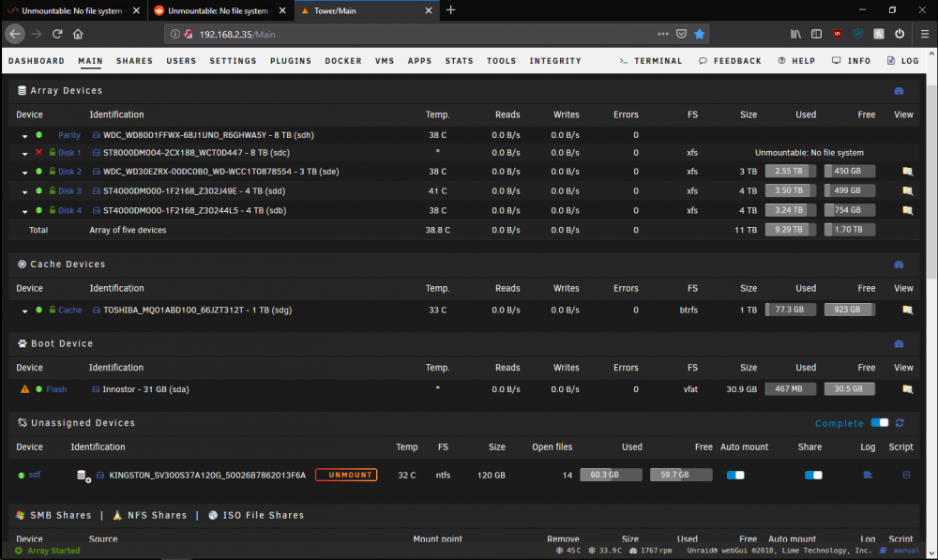Open the Docker tab
The width and height of the screenshot is (938, 560).
(343, 61)
